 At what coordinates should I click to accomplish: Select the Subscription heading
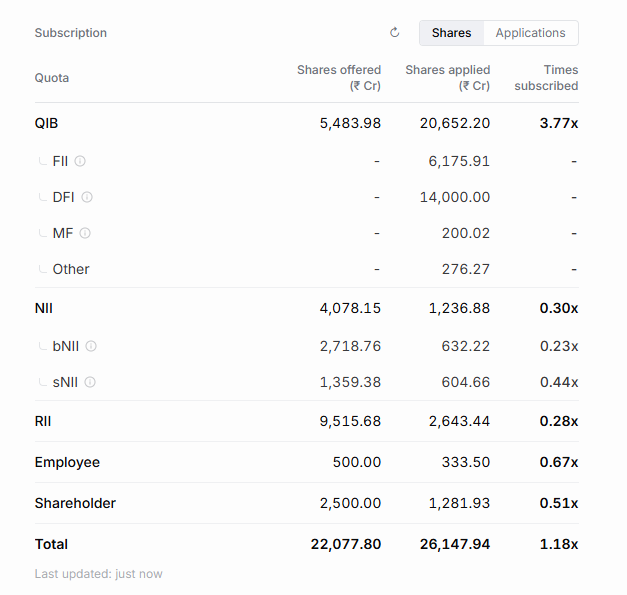71,33
